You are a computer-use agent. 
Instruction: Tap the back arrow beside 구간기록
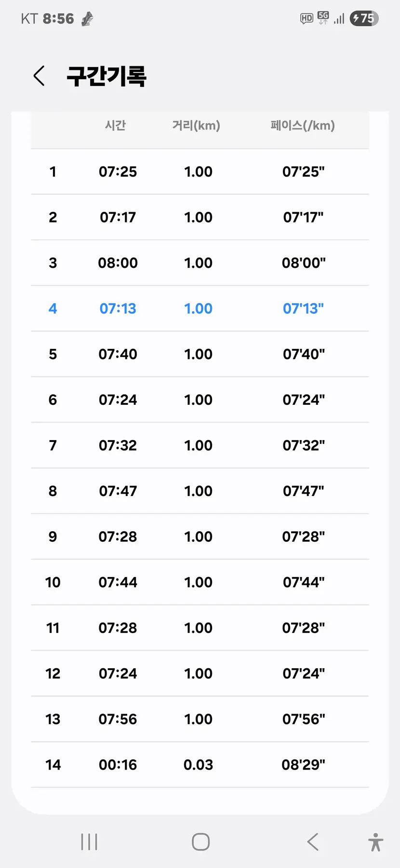[39, 76]
